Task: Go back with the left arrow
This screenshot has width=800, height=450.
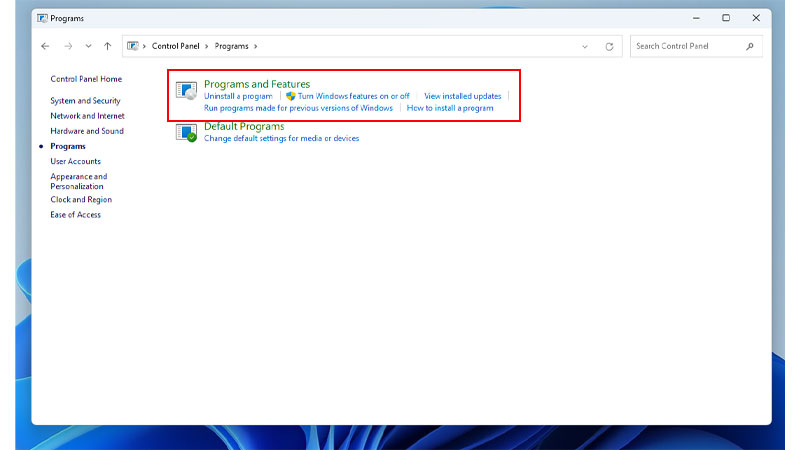Action: coord(45,46)
